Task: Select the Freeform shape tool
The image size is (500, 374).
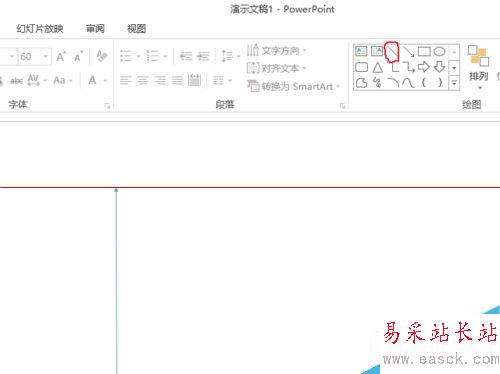Action: (x=361, y=82)
